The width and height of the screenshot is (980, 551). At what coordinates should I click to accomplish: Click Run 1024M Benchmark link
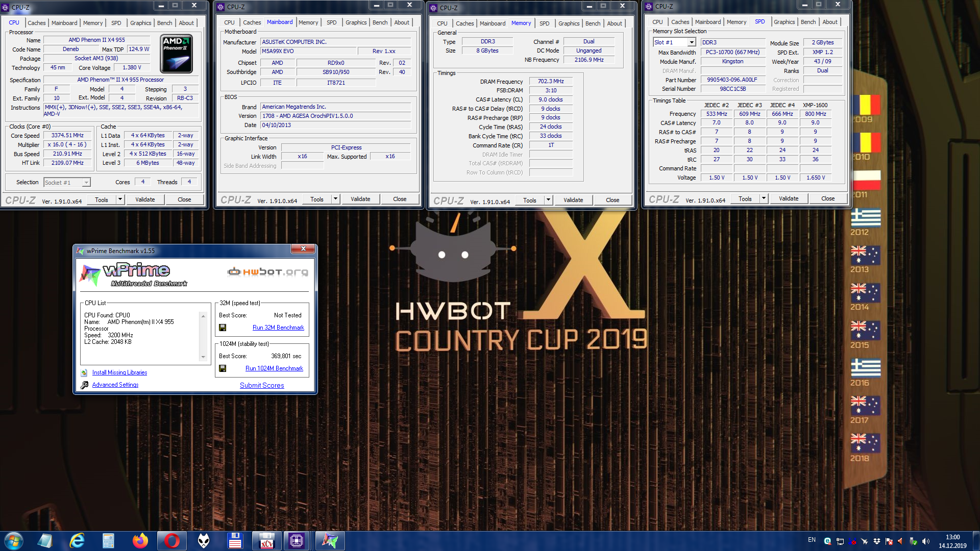(x=274, y=368)
